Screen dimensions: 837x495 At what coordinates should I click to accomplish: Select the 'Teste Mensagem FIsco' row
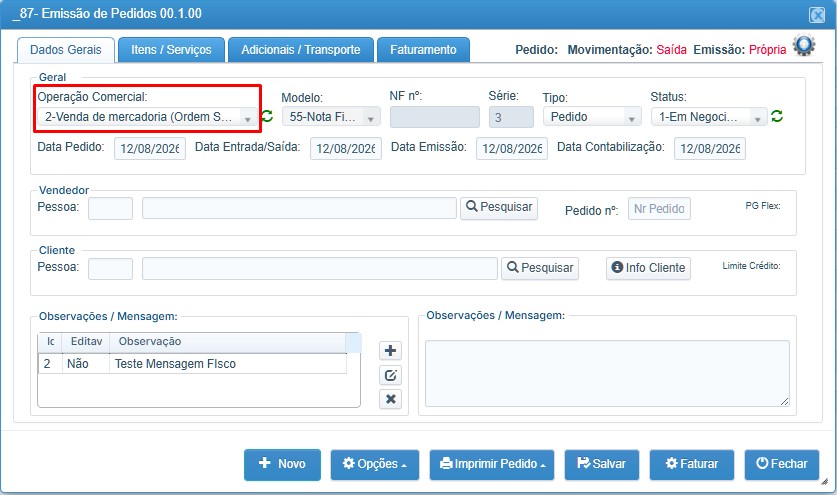point(192,364)
